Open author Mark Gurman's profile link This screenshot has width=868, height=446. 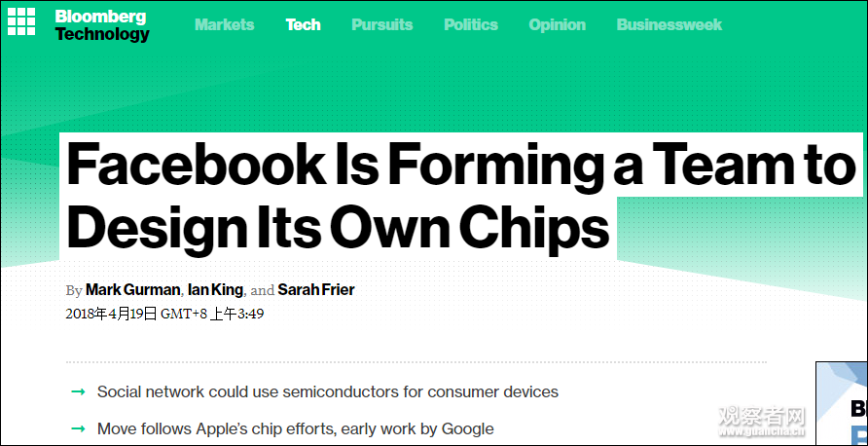click(133, 289)
